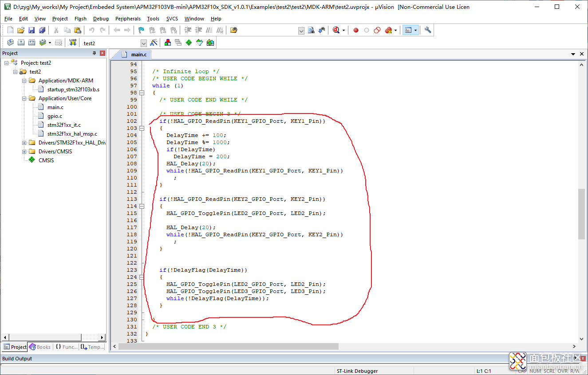Rebuild all target files icon
The height and width of the screenshot is (375, 588).
tap(32, 43)
